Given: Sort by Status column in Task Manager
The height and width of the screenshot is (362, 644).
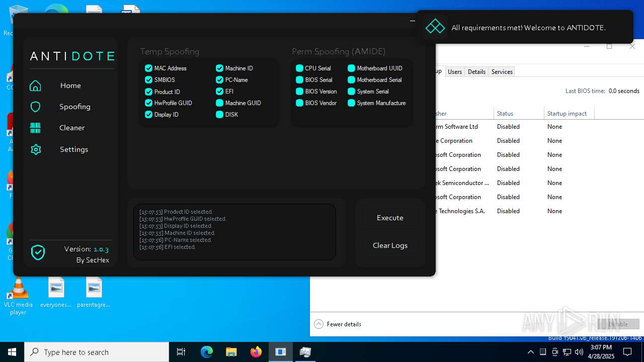Looking at the screenshot, I should pos(519,114).
